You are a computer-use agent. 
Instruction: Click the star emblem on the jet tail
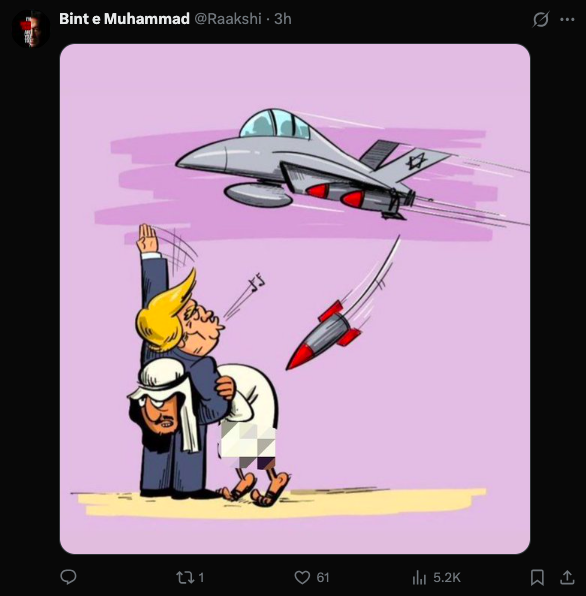[416, 162]
